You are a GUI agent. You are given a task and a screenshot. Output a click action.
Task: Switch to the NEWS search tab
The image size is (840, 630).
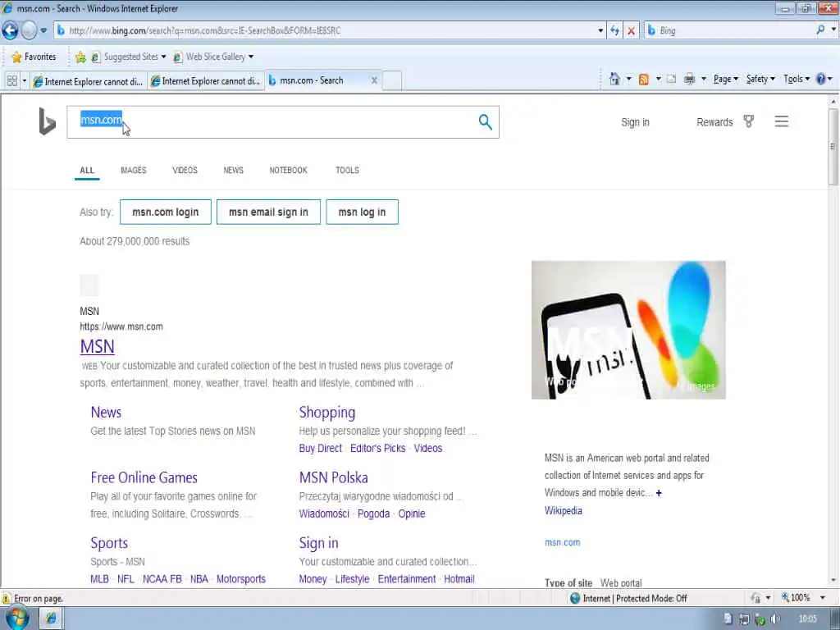(233, 171)
